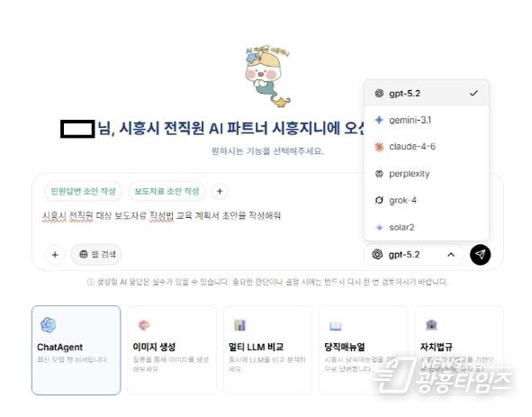
Task: Click the plus attach button beside web search
Action: 55,254
